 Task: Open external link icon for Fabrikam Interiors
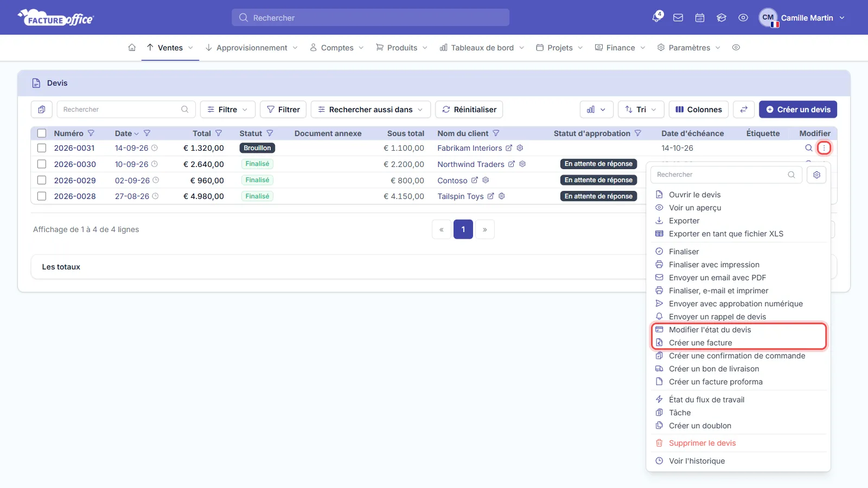(509, 148)
